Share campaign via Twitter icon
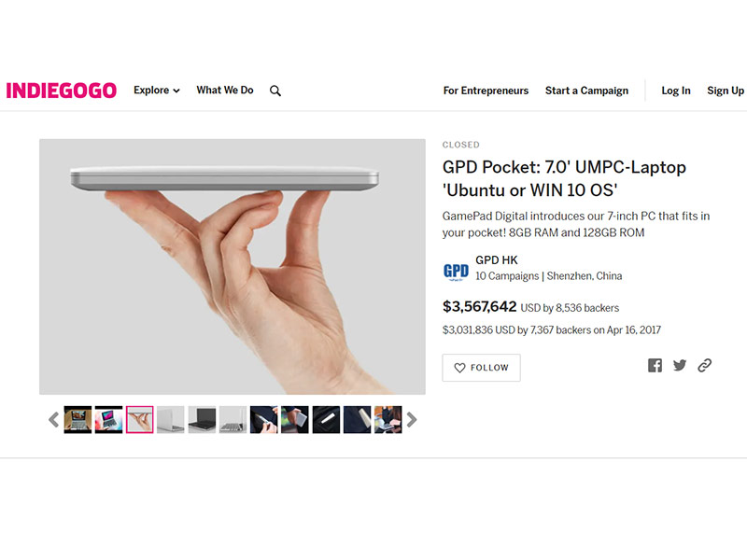Viewport: 747px width, 560px height. pos(680,365)
